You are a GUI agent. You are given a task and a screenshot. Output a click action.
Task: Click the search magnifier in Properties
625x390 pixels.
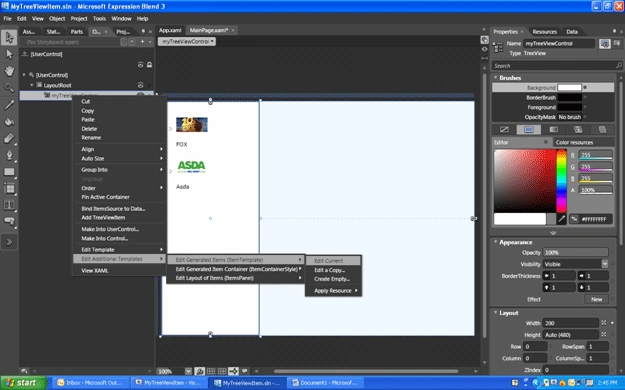pos(618,65)
